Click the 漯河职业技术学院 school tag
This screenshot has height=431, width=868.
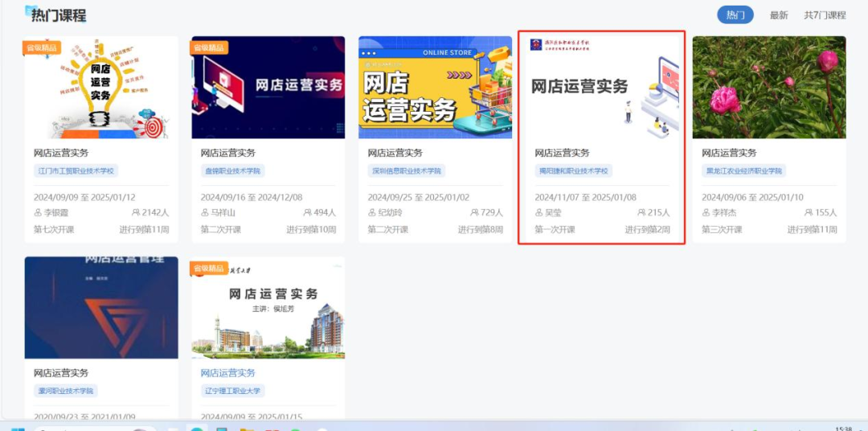tap(66, 391)
